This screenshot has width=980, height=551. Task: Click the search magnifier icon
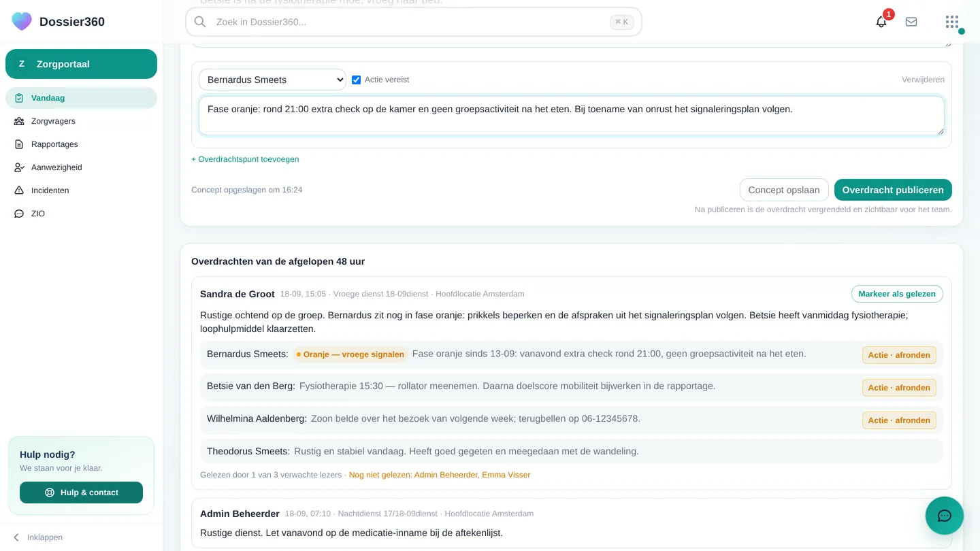[200, 22]
